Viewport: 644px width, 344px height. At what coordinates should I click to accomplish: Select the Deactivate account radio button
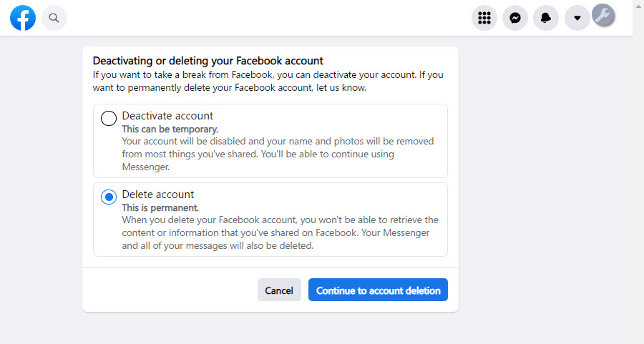point(109,118)
